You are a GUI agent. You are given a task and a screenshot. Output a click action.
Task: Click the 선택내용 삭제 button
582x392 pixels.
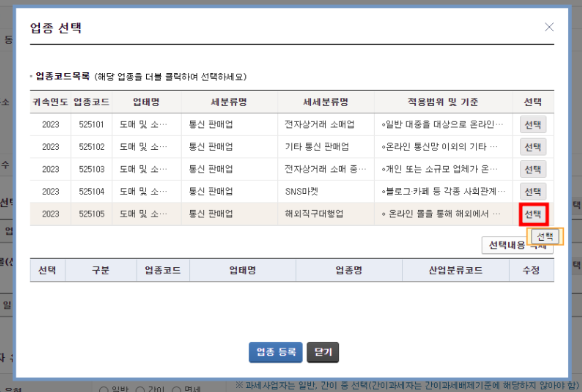click(517, 245)
